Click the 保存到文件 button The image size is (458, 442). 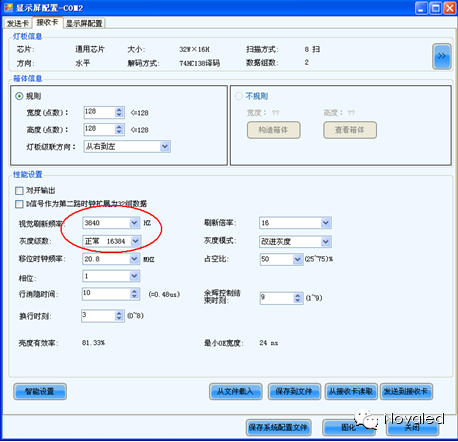[x=294, y=391]
